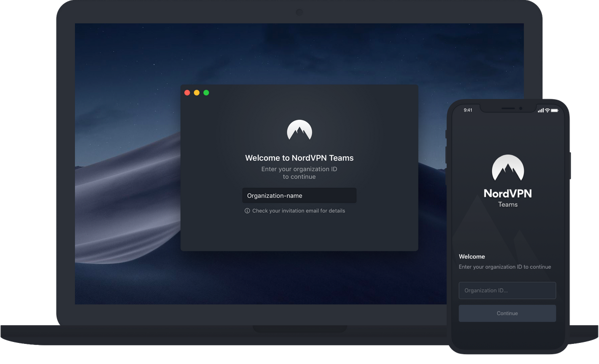Screen dimensions: 599x364
Task: Focus the Organization-name field on desktop
Action: click(x=299, y=196)
